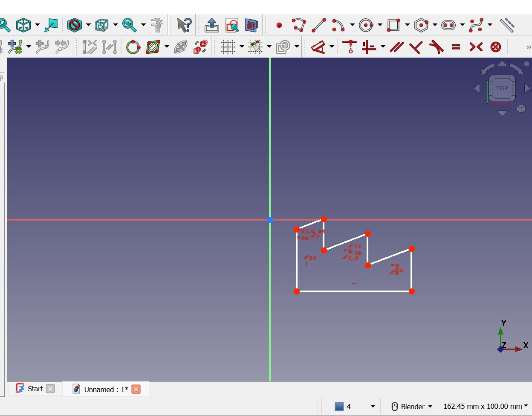Click navigation cube left arrow
Image resolution: width=532 pixels, height=416 pixels.
tap(477, 88)
